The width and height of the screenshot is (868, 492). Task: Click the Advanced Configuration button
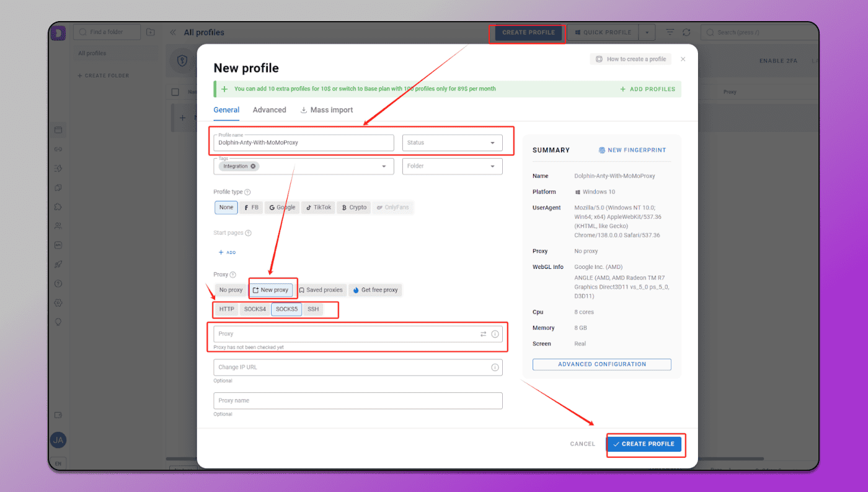601,364
